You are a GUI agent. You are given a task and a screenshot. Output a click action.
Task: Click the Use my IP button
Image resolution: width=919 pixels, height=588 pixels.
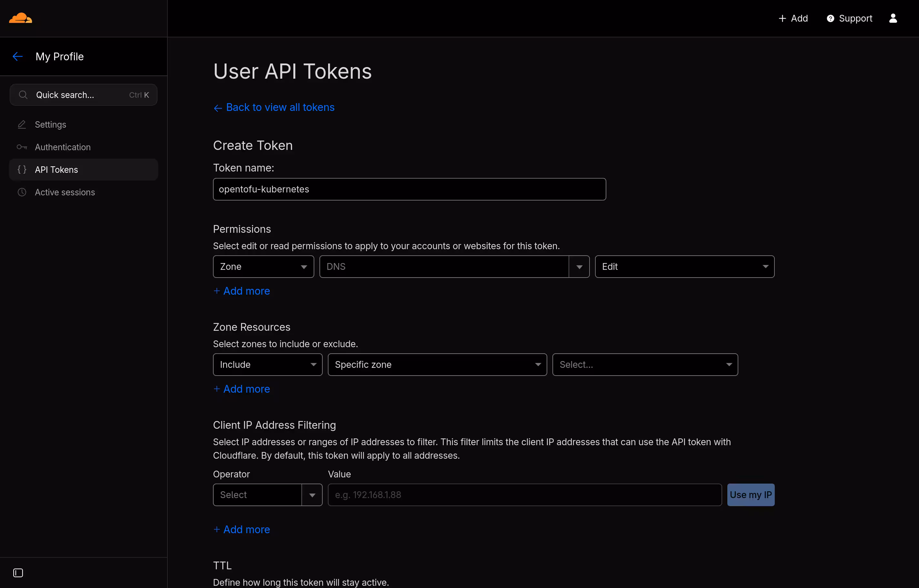tap(750, 495)
